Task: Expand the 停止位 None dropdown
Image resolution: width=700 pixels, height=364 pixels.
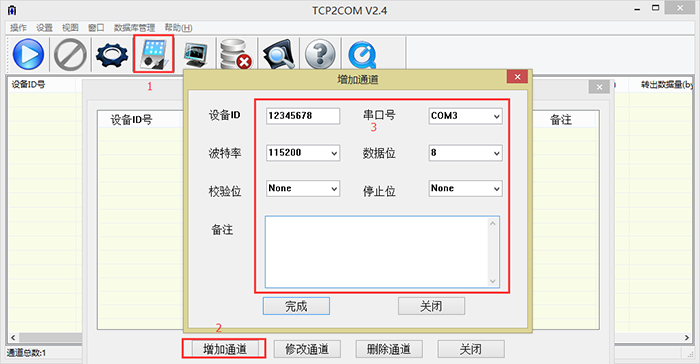Action: [x=496, y=188]
